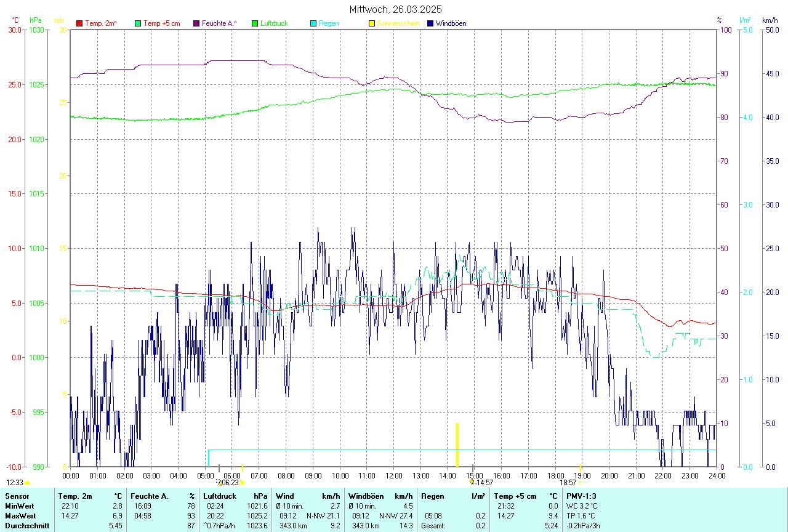Click the humidity maximum time 04:58
The width and height of the screenshot is (788, 532).
click(143, 516)
